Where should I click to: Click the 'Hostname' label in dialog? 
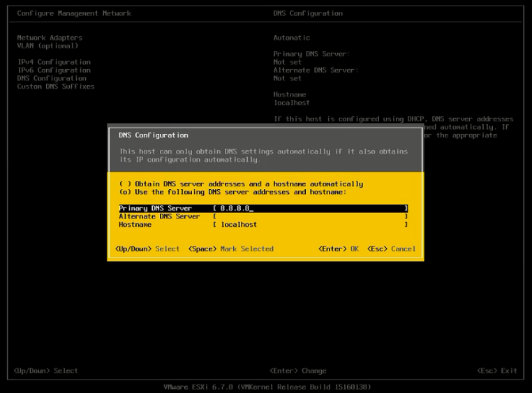(x=135, y=225)
